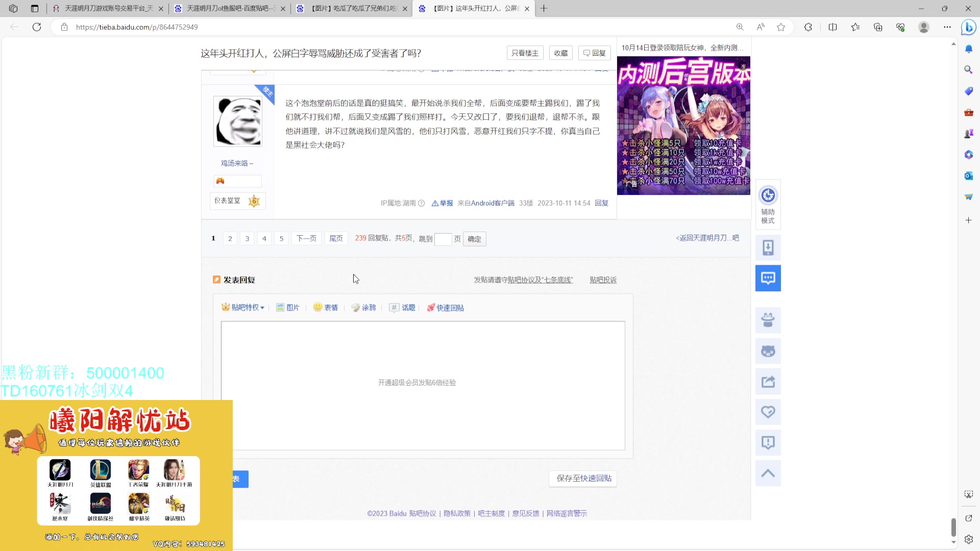Open the 贴吧特权 dropdown
This screenshot has height=551, width=980.
243,307
